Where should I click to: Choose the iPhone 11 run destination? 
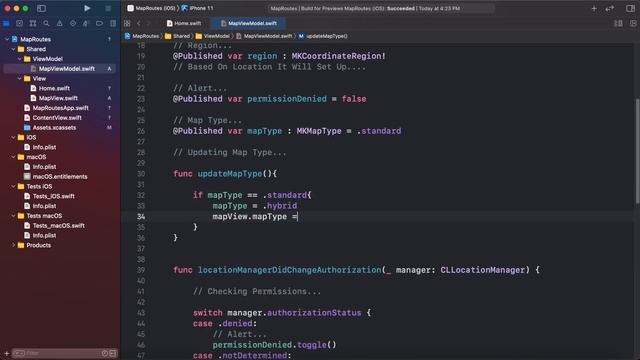coord(198,8)
